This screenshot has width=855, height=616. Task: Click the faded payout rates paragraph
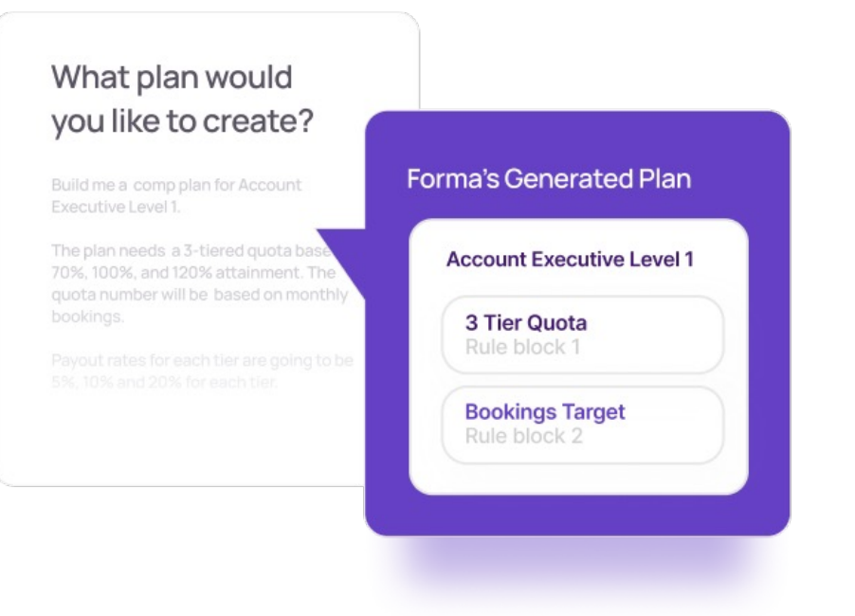(x=202, y=371)
